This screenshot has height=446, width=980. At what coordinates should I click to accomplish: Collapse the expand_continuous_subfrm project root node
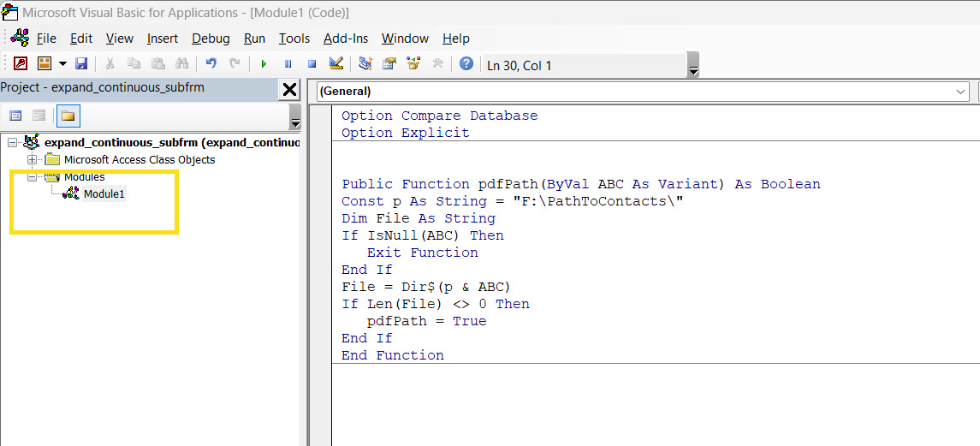click(x=12, y=142)
